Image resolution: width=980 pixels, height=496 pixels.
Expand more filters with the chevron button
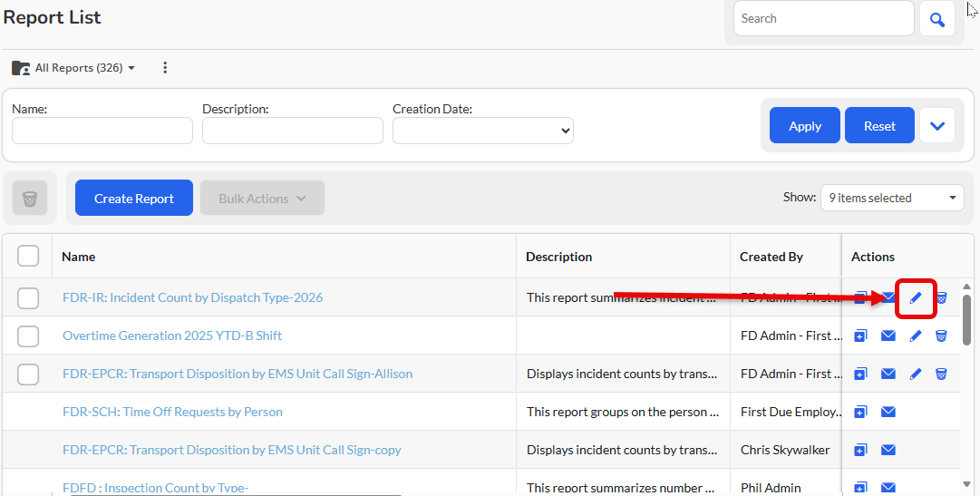click(x=936, y=126)
